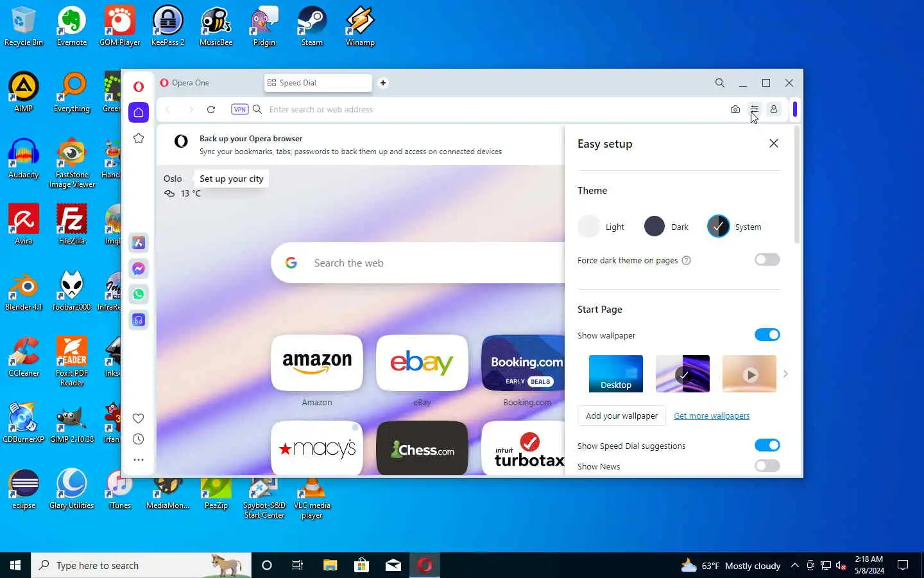Open Aria AI icon in sidebar

coord(139,243)
